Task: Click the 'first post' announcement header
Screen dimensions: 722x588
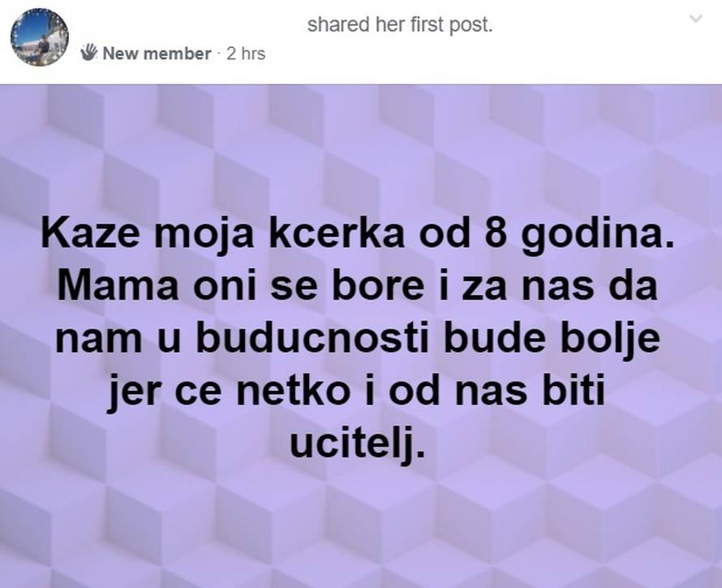Action: pyautogui.click(x=403, y=25)
